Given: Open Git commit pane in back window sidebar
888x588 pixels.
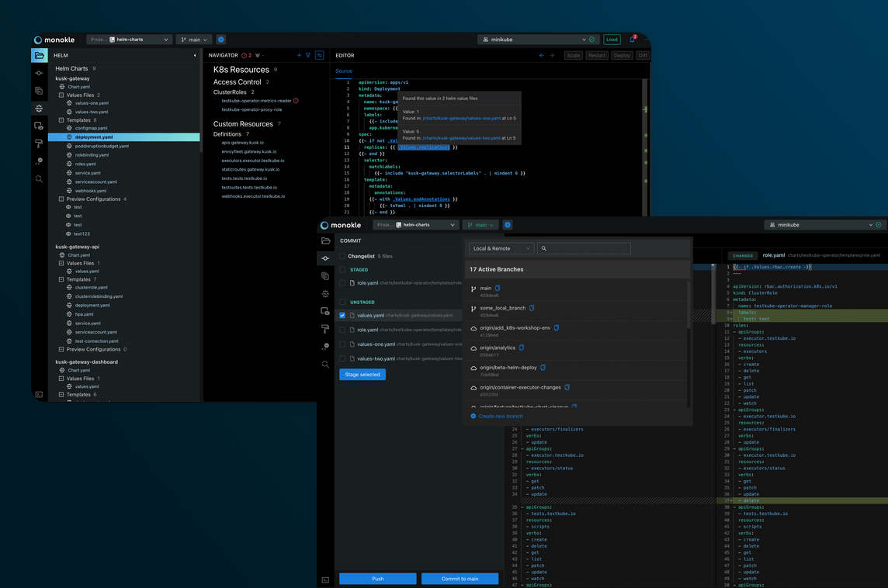Looking at the screenshot, I should (39, 73).
